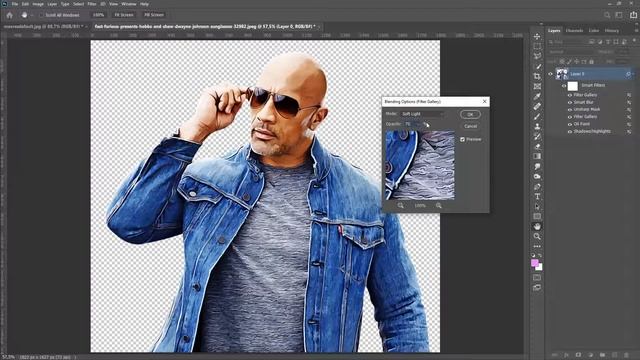This screenshot has width=640, height=360.
Task: Open blending options icon for Oil Paint
Action: click(x=629, y=124)
